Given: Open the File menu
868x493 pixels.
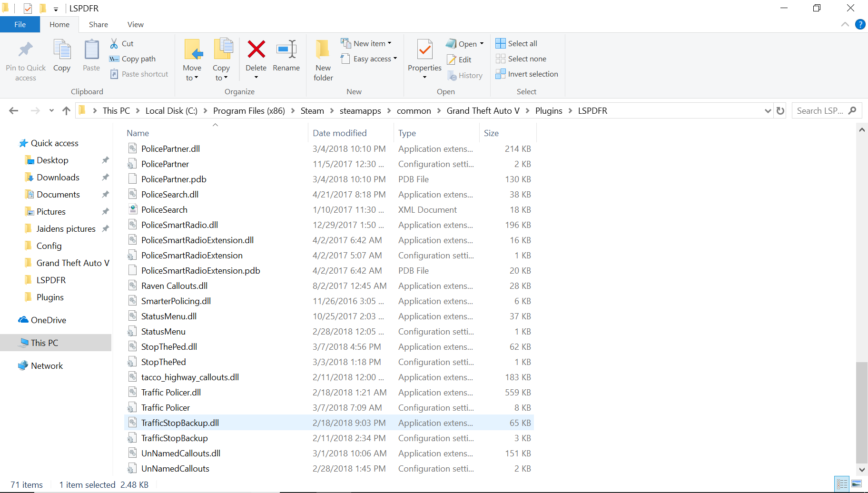Looking at the screenshot, I should [20, 24].
